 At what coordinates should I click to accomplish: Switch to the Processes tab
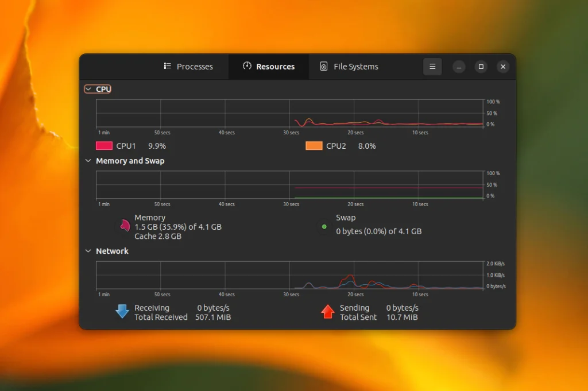tap(188, 67)
